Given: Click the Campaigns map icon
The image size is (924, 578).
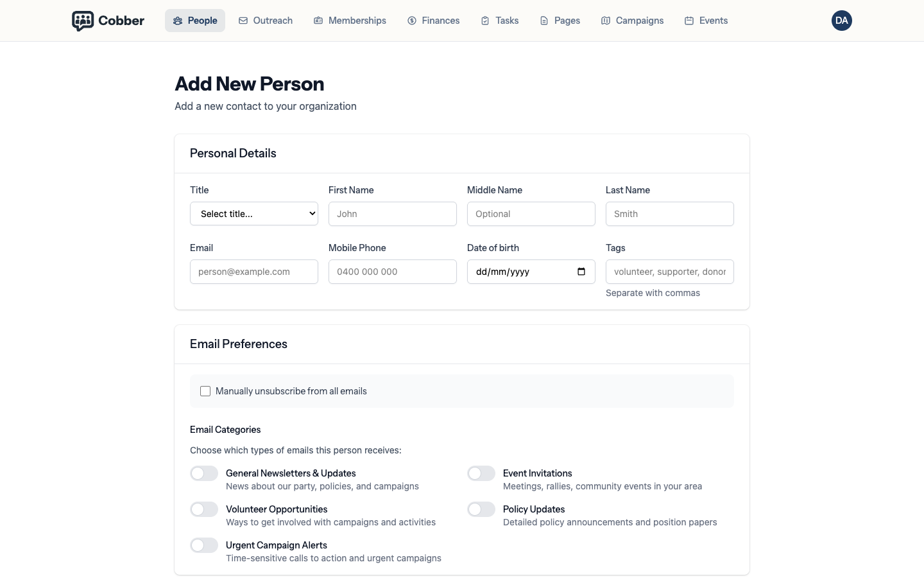Looking at the screenshot, I should [x=606, y=21].
